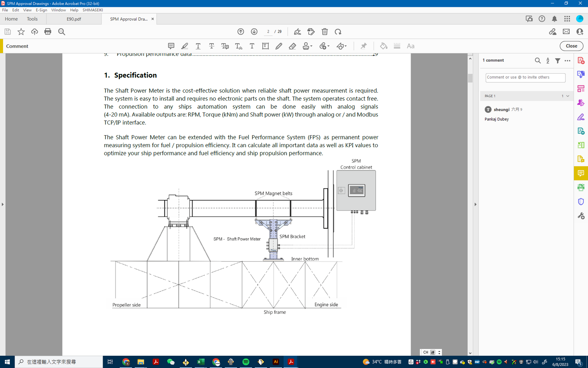Open the E-Sign menu
Viewport: 588px width, 368px height.
tap(42, 10)
